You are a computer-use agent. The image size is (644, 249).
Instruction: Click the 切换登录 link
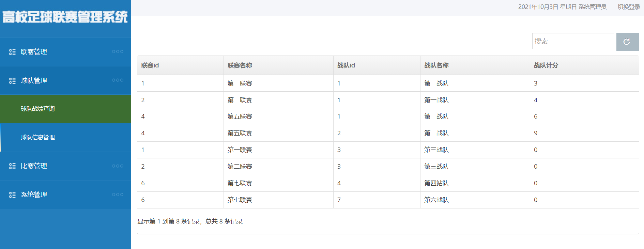[629, 7]
